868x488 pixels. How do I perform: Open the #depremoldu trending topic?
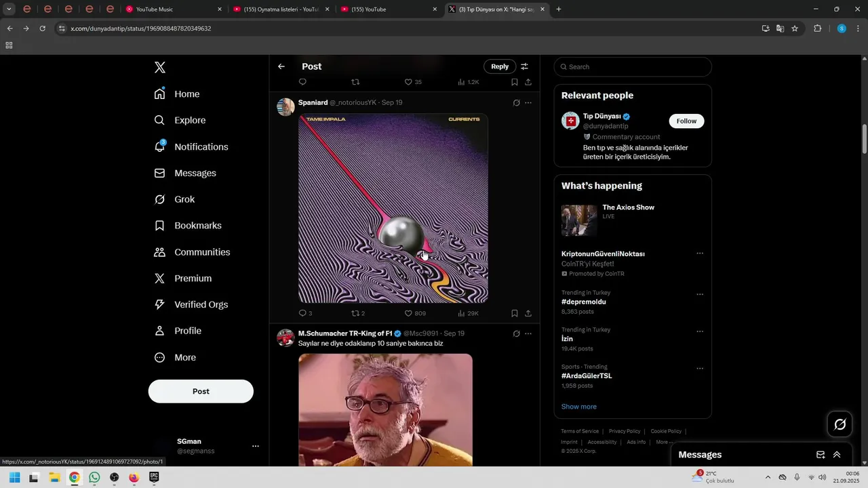coord(584,302)
